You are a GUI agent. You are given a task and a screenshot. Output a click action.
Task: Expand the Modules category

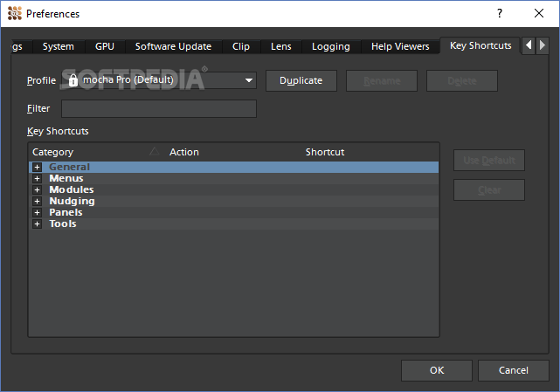click(37, 190)
